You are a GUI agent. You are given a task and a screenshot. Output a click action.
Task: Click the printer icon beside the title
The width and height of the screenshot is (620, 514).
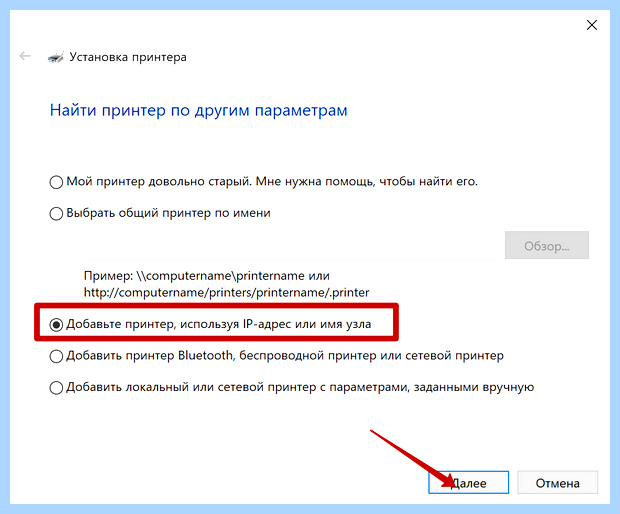pos(56,57)
